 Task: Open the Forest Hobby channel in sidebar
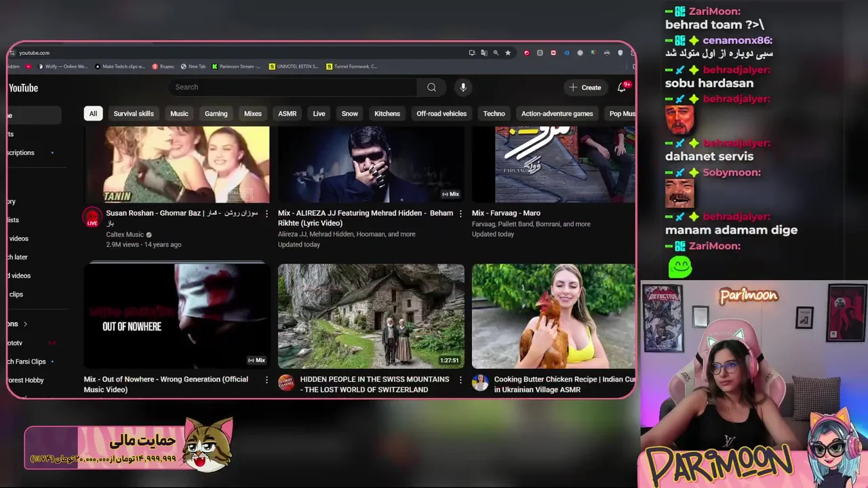pos(26,380)
